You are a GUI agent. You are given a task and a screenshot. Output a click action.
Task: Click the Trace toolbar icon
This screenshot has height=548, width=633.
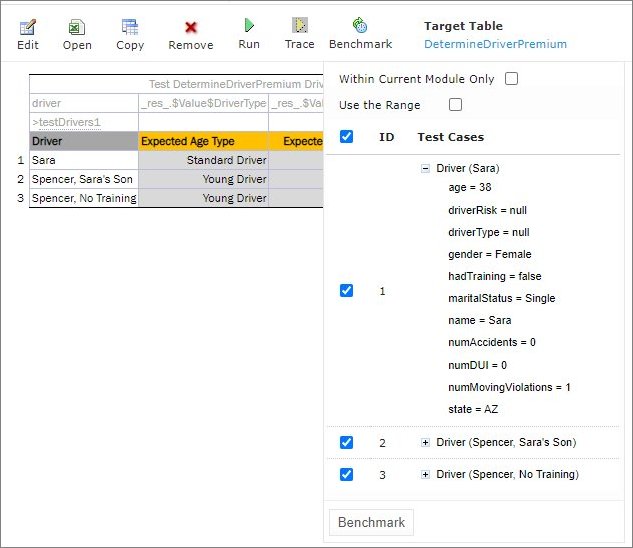pos(299,26)
